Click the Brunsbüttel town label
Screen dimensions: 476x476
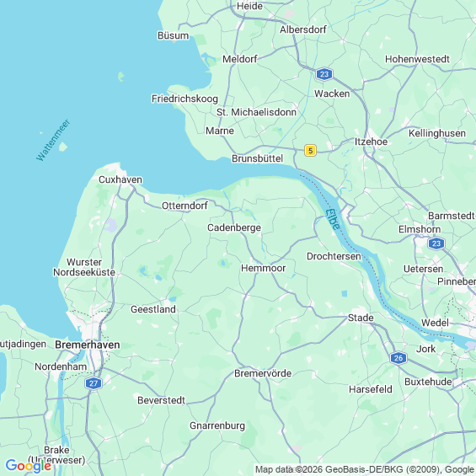click(257, 158)
